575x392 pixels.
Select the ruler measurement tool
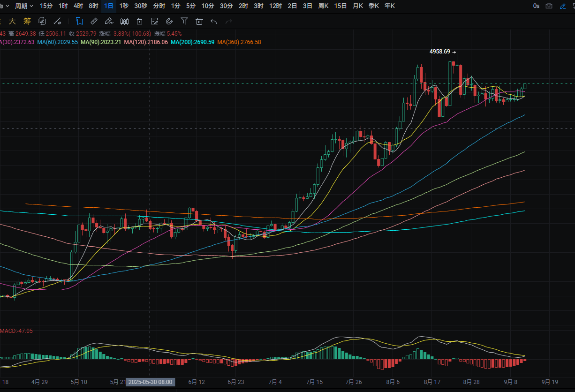94,21
